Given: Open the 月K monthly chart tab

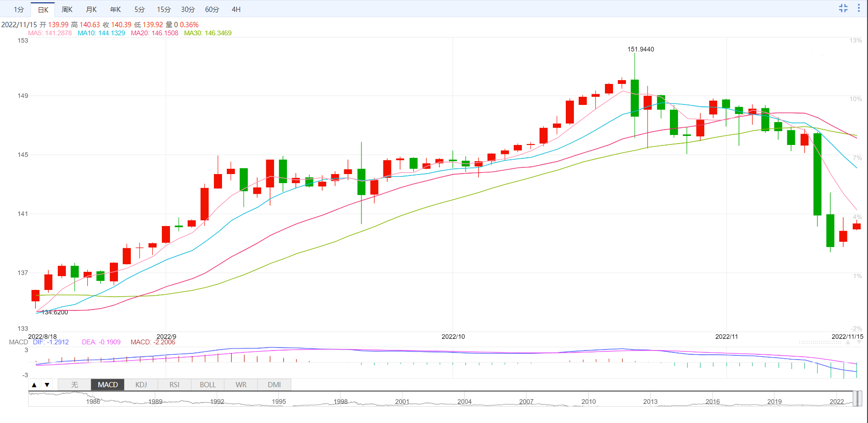Looking at the screenshot, I should click(x=91, y=10).
